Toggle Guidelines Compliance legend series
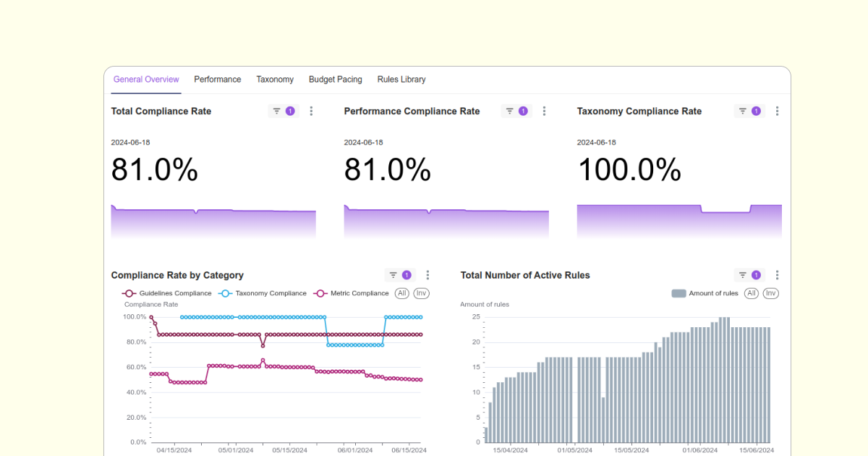 168,293
